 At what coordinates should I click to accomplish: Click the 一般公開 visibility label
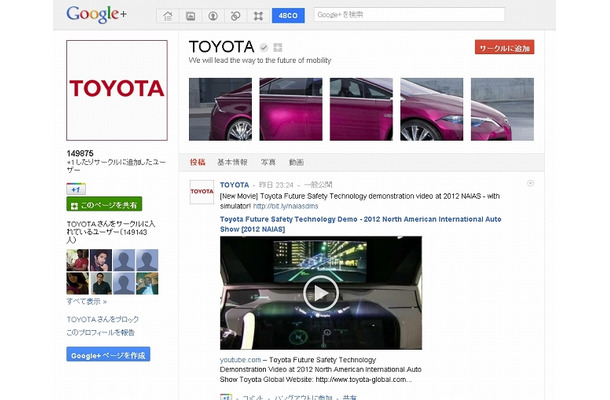pos(318,185)
